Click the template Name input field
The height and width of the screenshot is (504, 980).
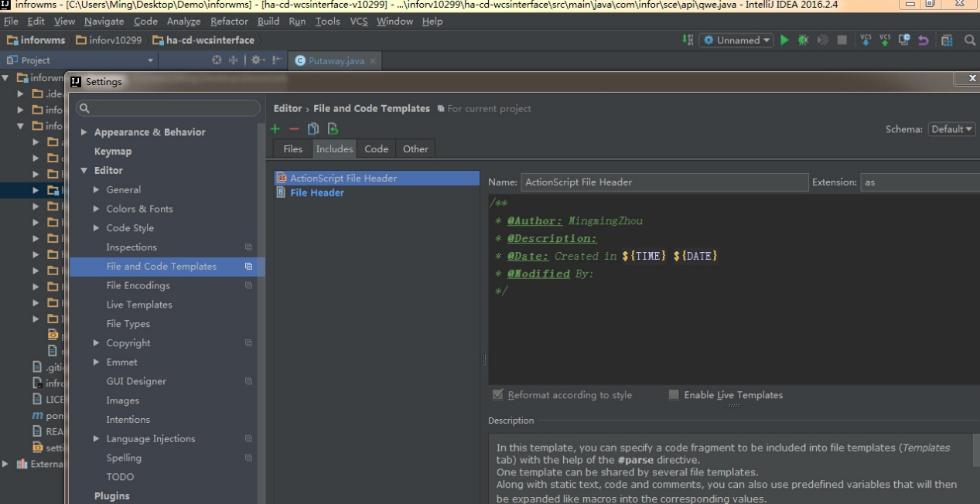coord(664,182)
